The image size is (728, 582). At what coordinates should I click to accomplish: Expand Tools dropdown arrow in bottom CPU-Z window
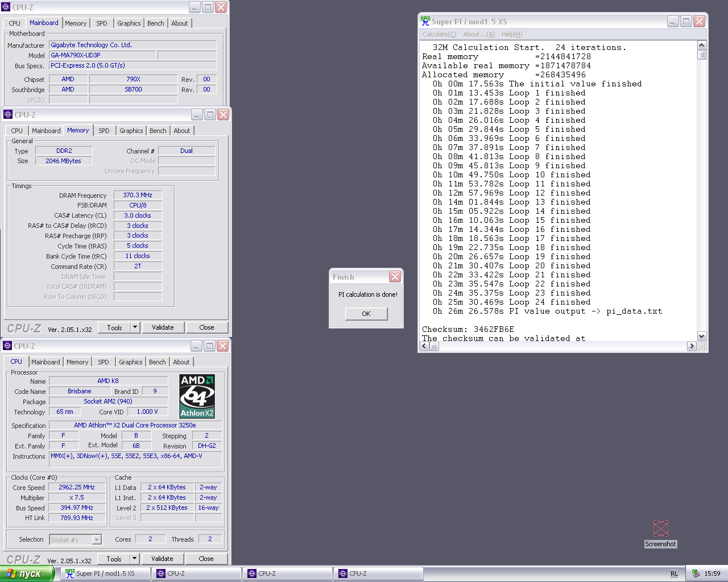tap(134, 559)
